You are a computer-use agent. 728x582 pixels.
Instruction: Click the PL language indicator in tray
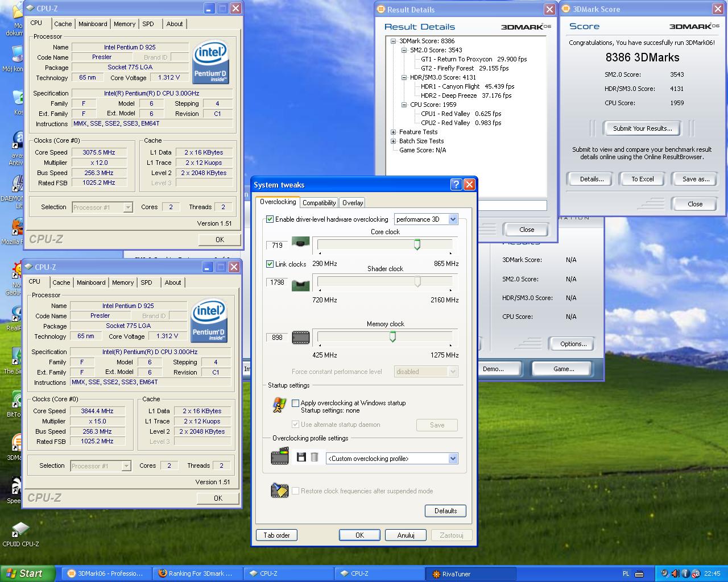pos(626,573)
